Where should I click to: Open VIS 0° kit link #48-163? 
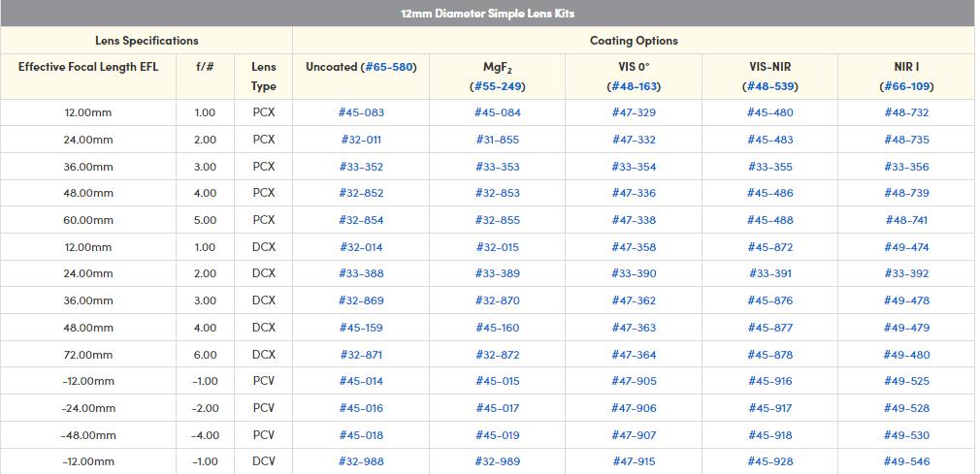click(634, 86)
